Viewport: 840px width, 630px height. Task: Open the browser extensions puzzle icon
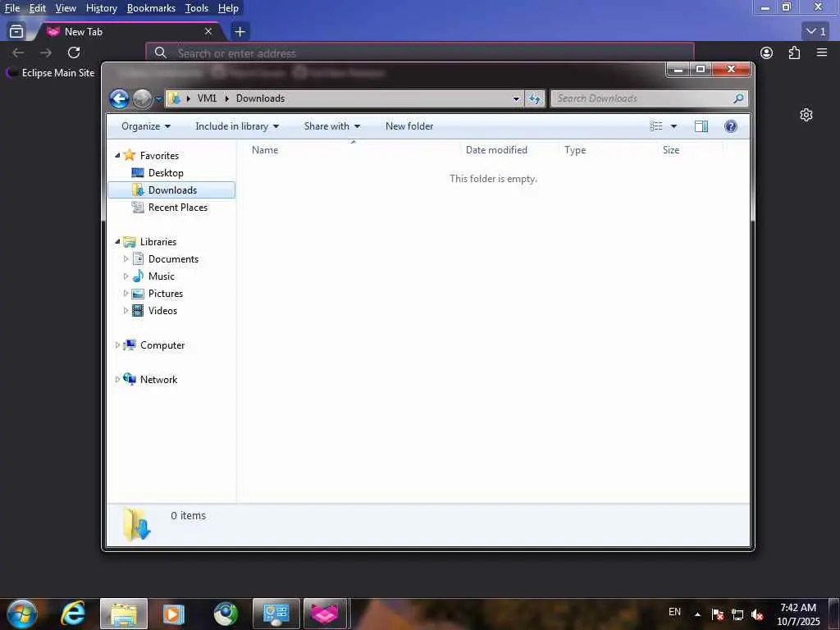click(794, 52)
